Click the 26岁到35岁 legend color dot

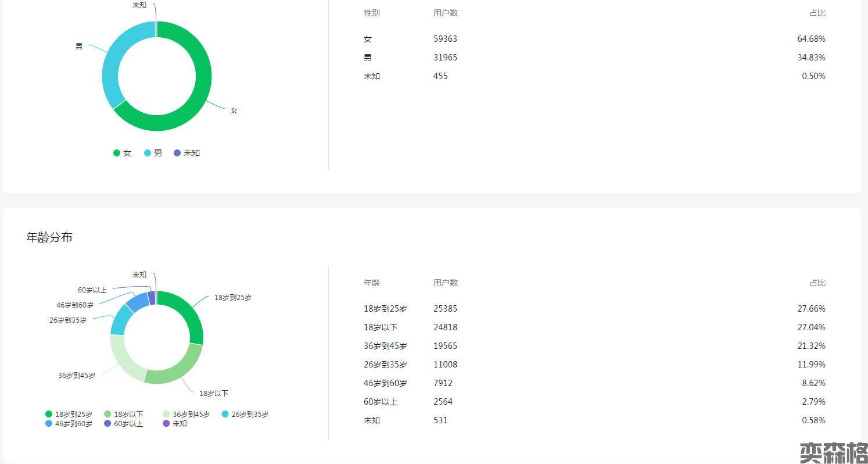coord(225,414)
